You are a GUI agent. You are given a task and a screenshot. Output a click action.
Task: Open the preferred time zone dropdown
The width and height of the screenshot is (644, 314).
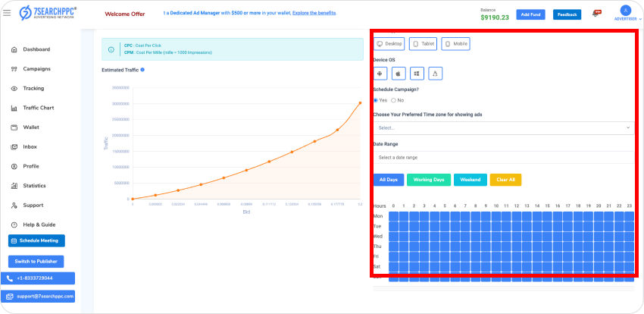coord(504,128)
